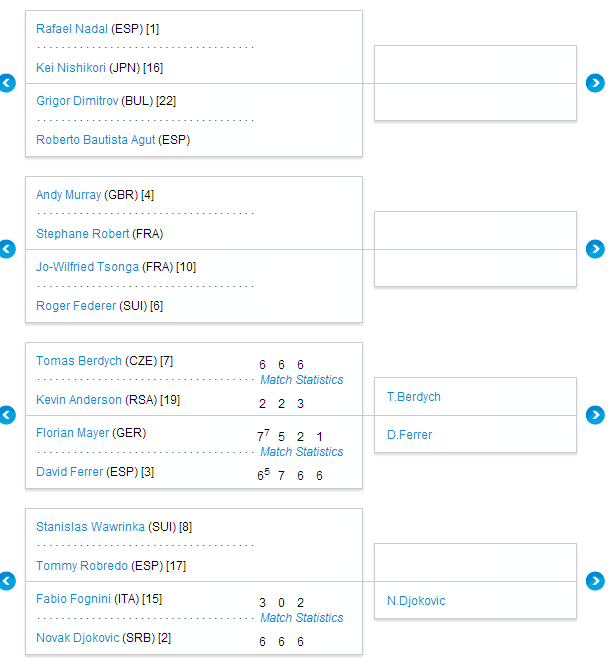Click left arrow beside Murray–Robert bracket
614x667 pixels.
8,249
